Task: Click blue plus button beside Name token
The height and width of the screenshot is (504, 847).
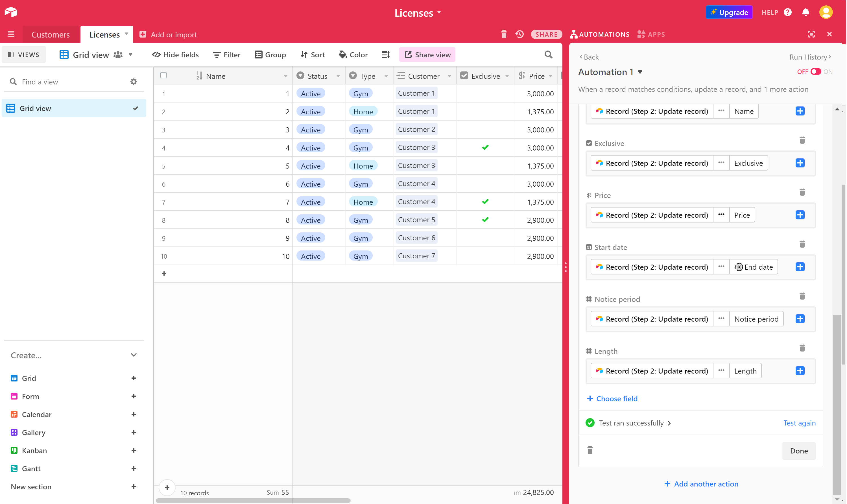Action: [800, 111]
